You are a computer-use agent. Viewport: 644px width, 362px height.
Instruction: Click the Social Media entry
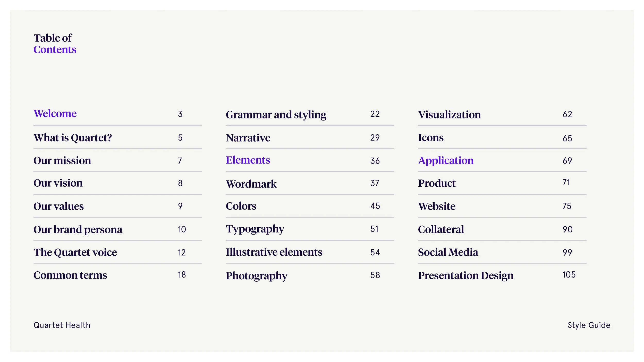(x=448, y=252)
